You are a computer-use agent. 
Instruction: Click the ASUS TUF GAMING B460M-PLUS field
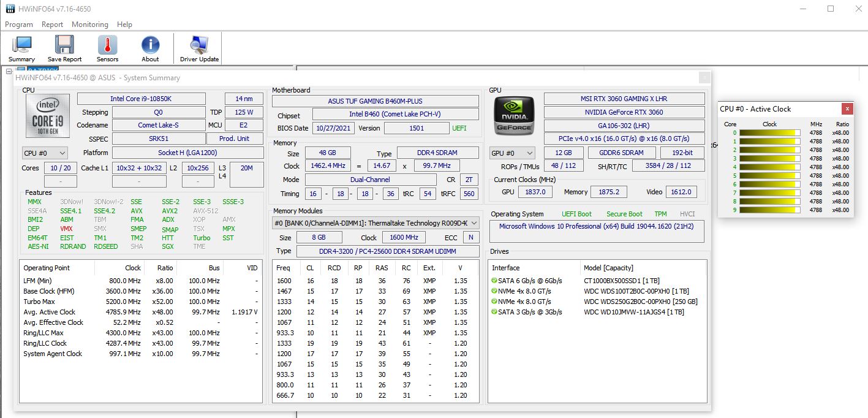point(376,101)
